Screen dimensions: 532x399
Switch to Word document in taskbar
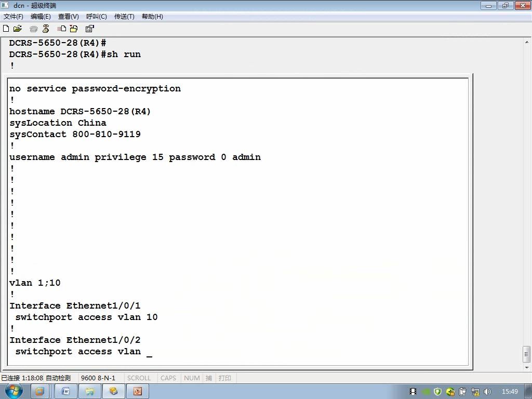pos(66,391)
